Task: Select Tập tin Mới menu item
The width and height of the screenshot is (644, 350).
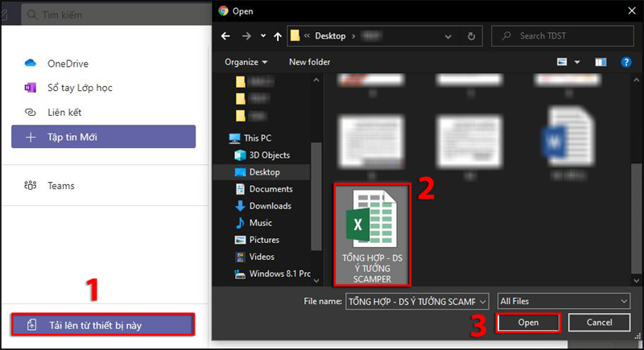Action: (103, 137)
